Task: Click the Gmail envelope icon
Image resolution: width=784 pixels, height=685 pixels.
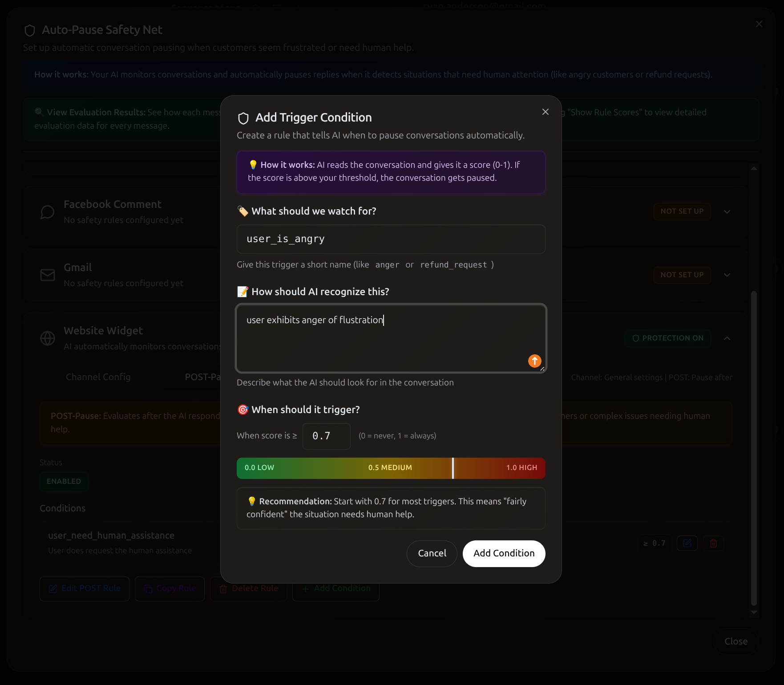Action: (x=48, y=275)
